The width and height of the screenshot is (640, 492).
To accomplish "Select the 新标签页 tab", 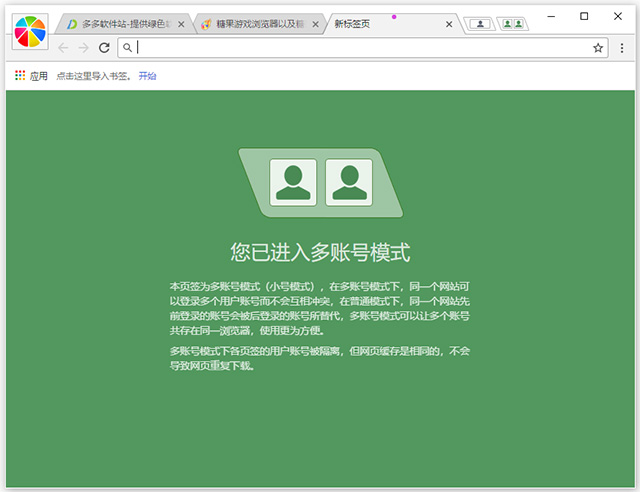I will pyautogui.click(x=392, y=24).
